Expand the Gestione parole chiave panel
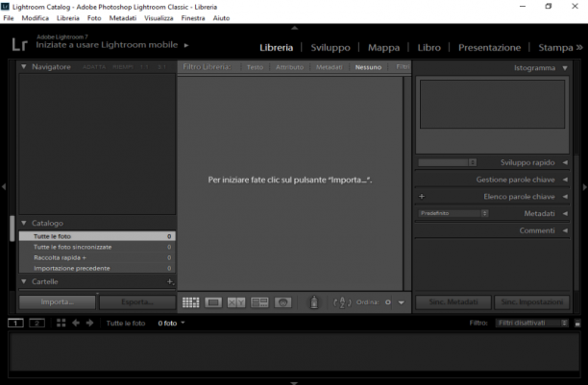 [565, 180]
